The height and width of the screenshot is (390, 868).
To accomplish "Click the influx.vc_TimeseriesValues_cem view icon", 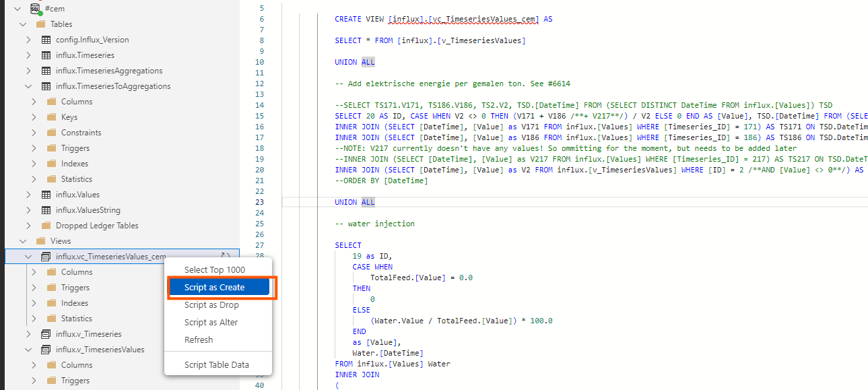I will coord(46,257).
